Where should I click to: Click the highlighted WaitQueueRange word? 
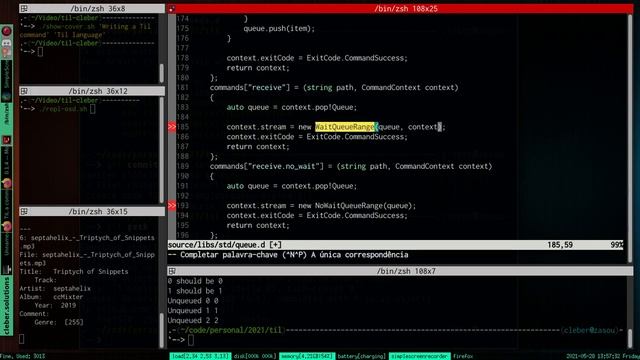pos(344,127)
